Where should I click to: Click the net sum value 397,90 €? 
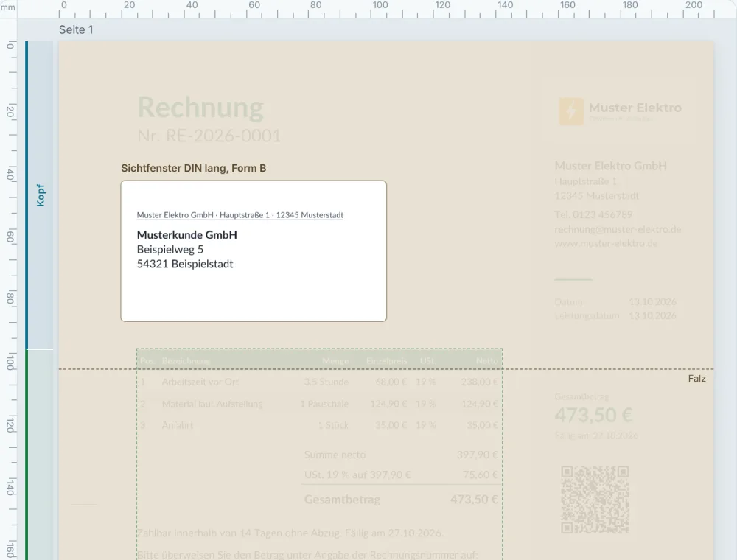click(477, 455)
